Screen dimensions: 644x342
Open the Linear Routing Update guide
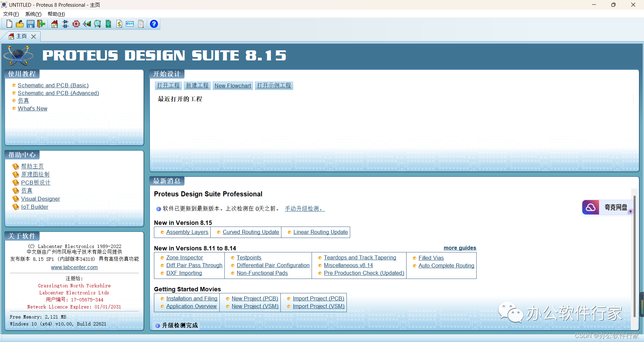pyautogui.click(x=321, y=232)
